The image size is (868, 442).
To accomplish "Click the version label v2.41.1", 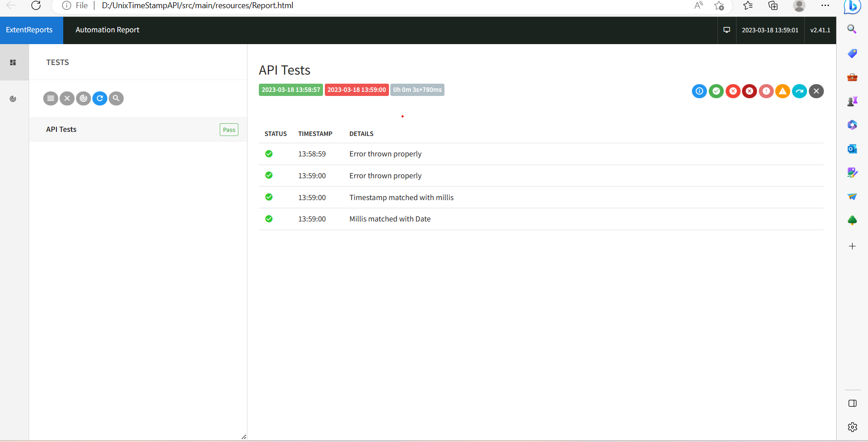I will [820, 30].
